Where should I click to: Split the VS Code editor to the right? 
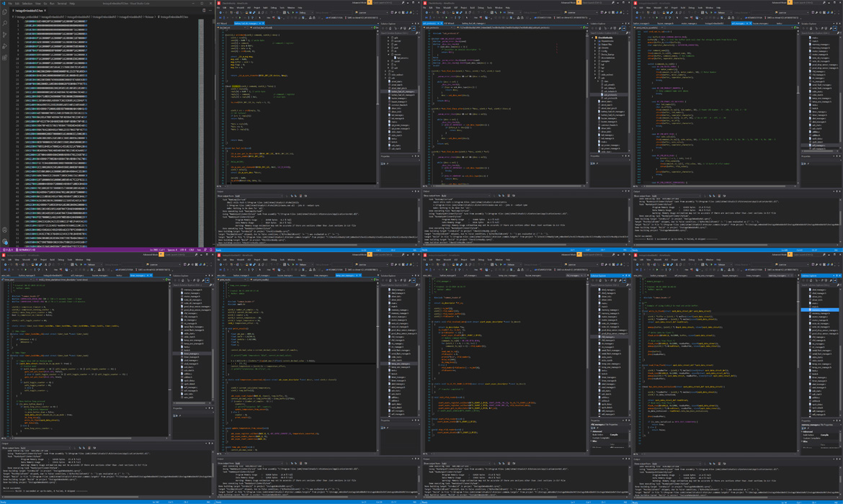tap(204, 10)
